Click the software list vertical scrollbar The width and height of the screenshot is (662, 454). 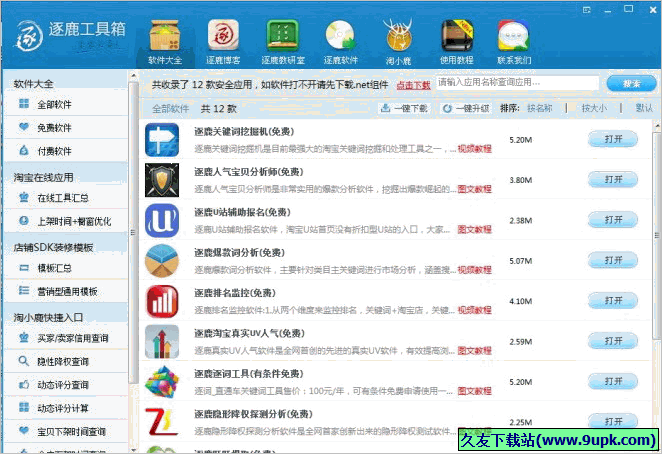click(x=657, y=234)
